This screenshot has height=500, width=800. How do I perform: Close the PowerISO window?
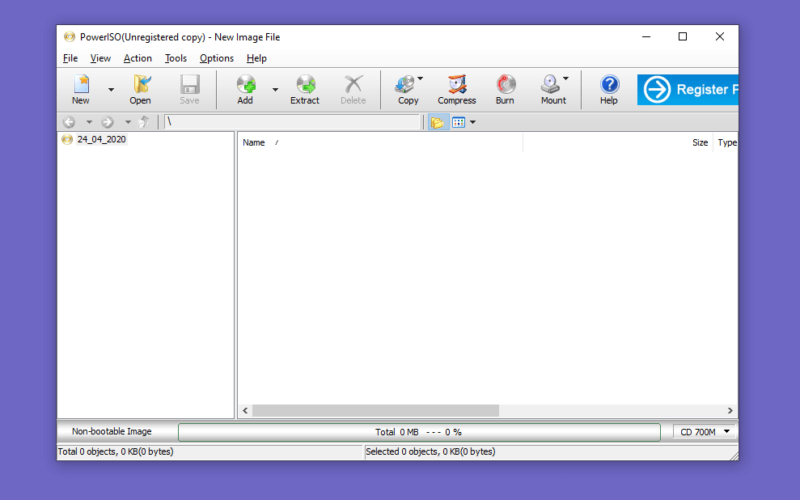click(x=719, y=37)
